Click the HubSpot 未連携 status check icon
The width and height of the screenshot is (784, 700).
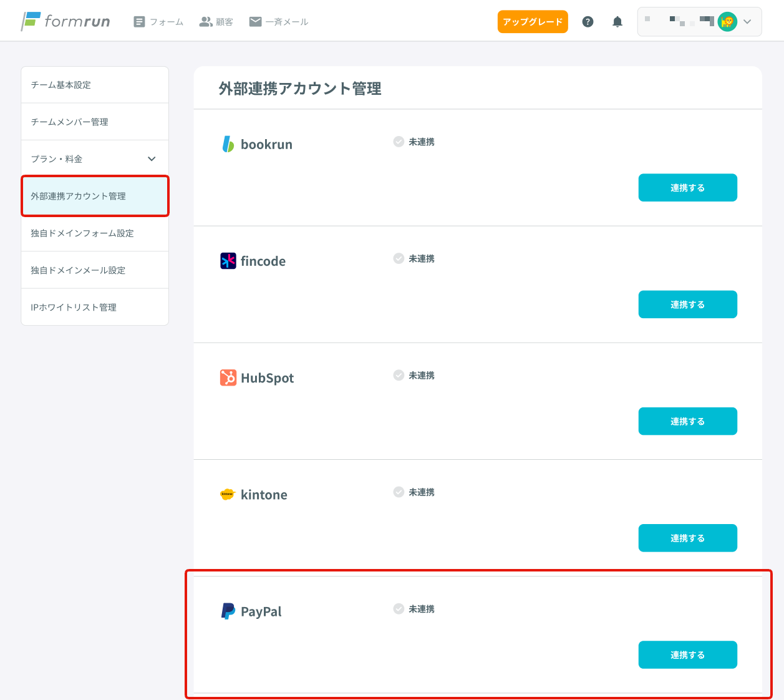pyautogui.click(x=399, y=375)
